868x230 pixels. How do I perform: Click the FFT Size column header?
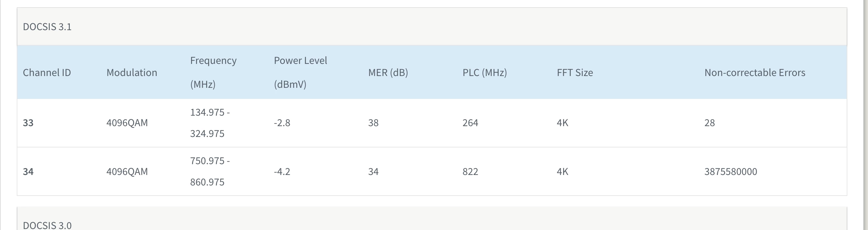575,72
